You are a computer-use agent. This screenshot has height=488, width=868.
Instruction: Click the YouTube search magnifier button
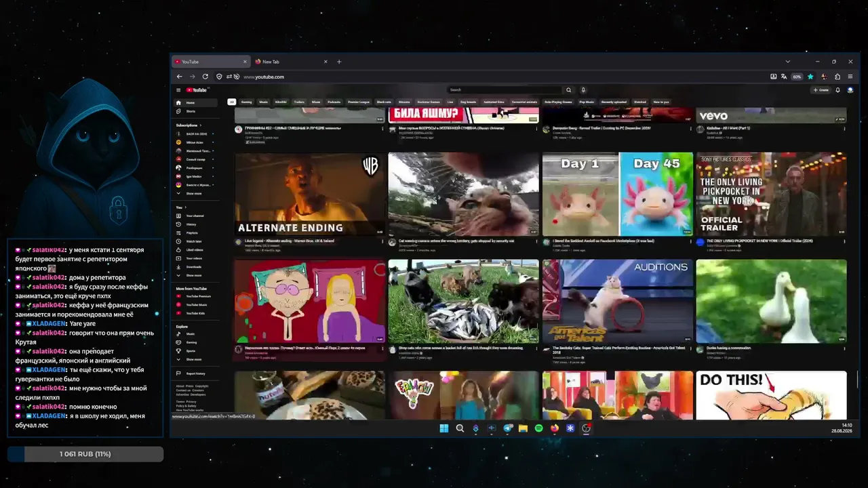tap(568, 90)
